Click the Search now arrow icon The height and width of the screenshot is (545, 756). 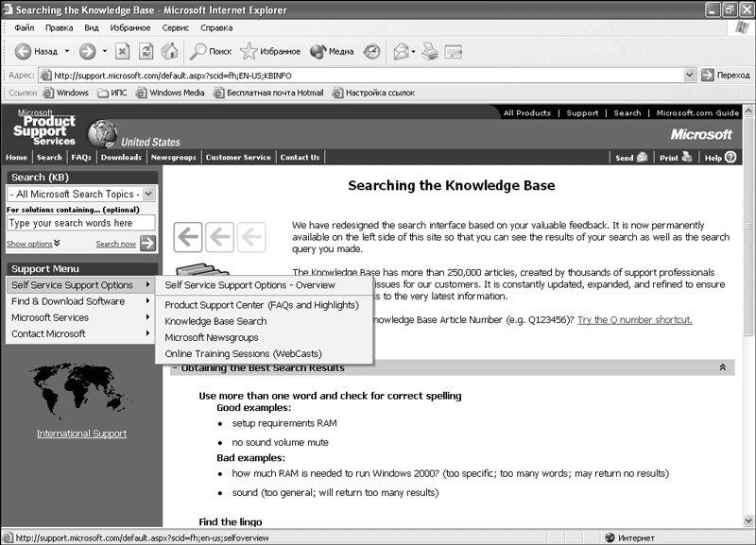(148, 244)
